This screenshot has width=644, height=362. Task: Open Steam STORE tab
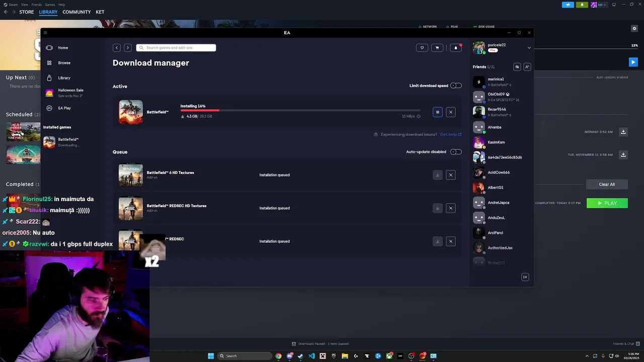[27, 12]
